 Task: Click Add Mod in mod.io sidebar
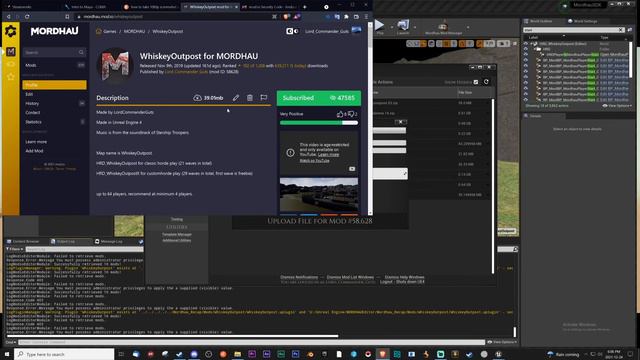pyautogui.click(x=34, y=151)
